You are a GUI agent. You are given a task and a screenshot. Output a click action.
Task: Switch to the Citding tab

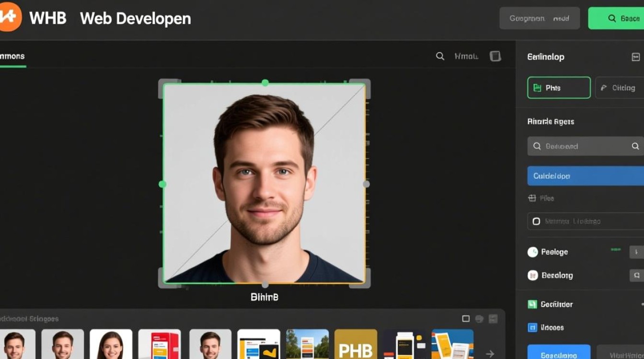pyautogui.click(x=619, y=88)
